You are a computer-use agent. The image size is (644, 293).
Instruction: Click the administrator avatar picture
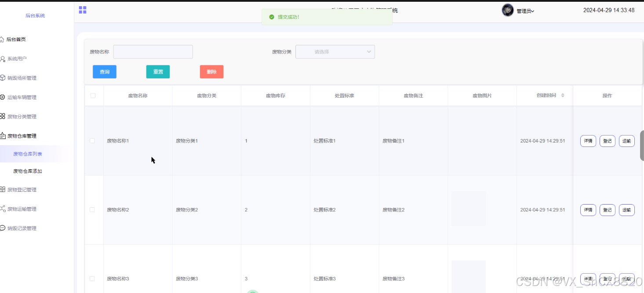coord(508,10)
